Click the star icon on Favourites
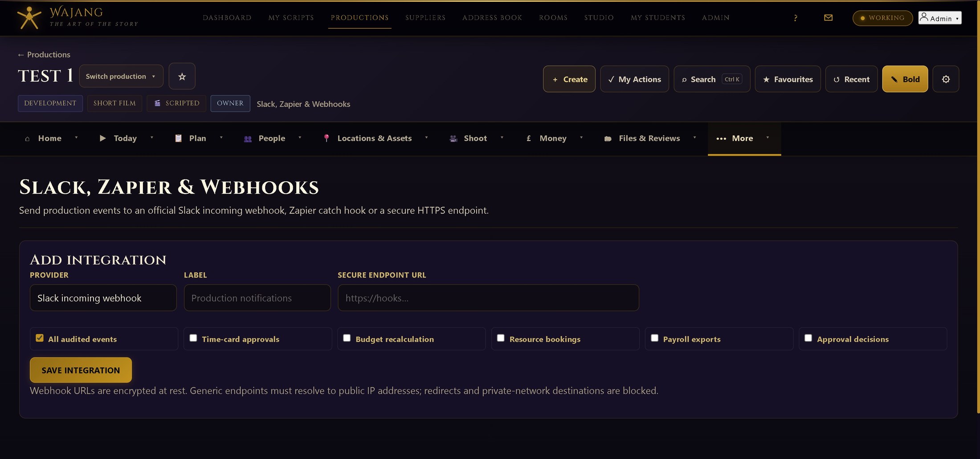 [x=766, y=80]
